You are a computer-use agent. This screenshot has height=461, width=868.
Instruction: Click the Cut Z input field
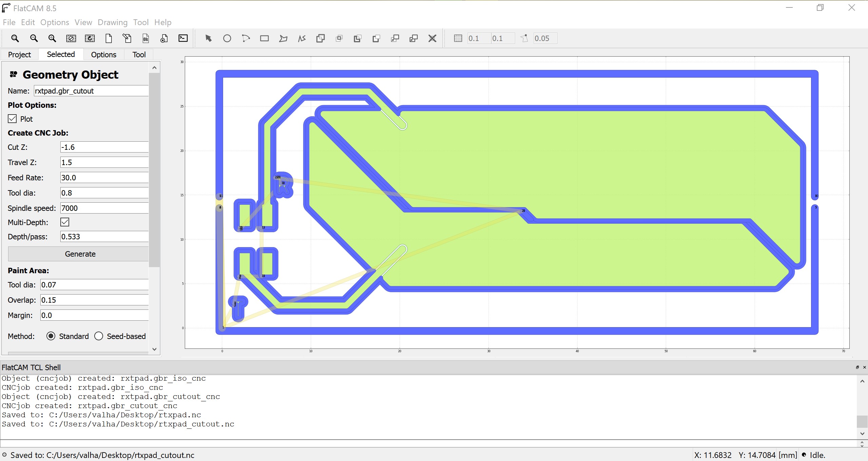click(x=104, y=147)
